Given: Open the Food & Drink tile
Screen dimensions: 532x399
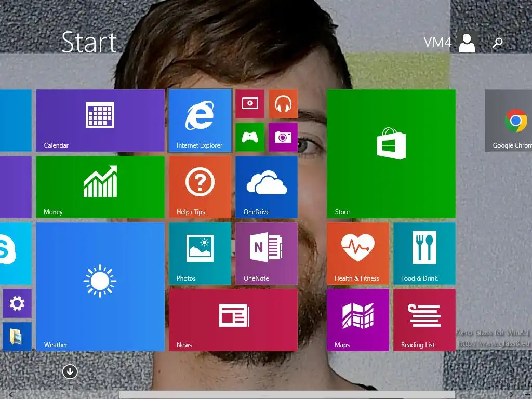Looking at the screenshot, I should click(x=424, y=254).
